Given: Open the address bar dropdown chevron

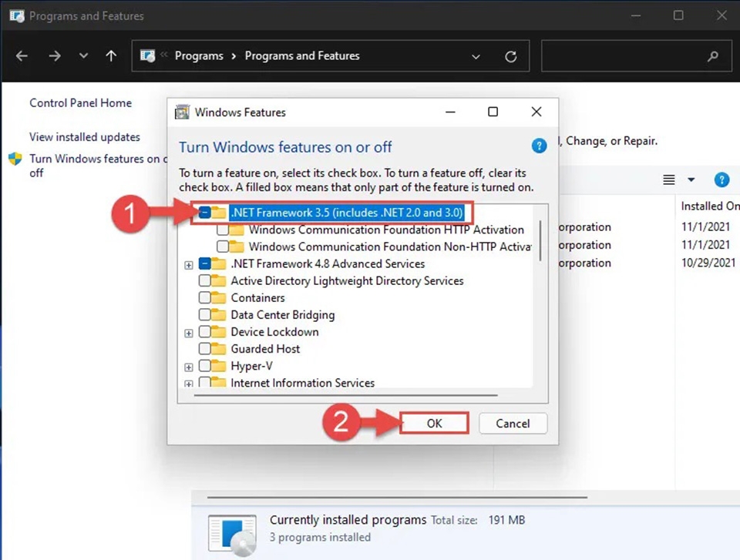Looking at the screenshot, I should [x=476, y=55].
